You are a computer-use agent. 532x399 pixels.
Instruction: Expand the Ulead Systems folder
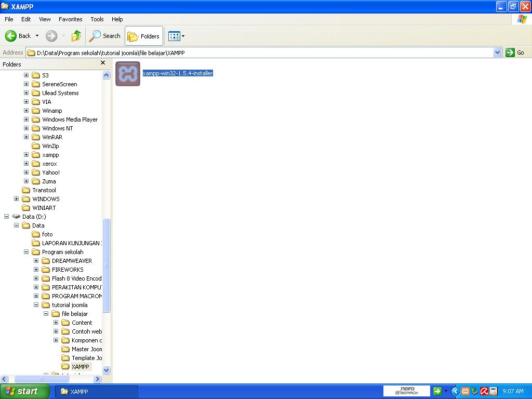pos(26,92)
